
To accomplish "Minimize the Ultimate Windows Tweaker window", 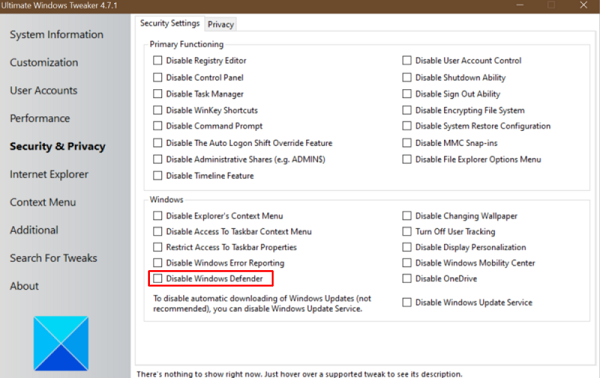I will coord(520,5).
